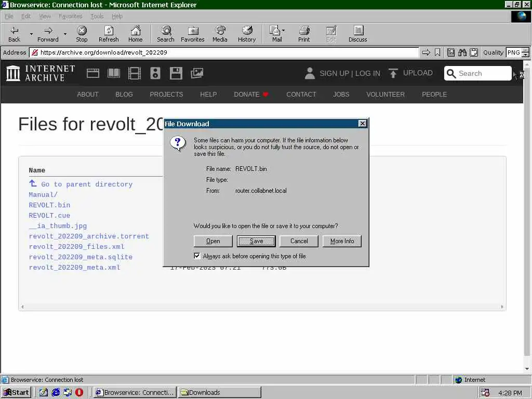Viewport: 532px width, 399px height.
Task: Click the Internet Archive Search field
Action: pos(478,73)
